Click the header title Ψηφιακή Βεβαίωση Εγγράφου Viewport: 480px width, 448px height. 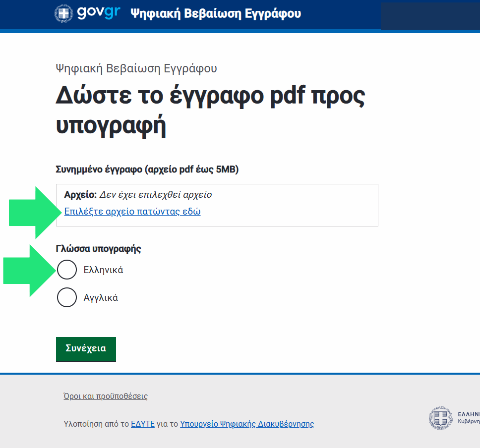point(215,13)
